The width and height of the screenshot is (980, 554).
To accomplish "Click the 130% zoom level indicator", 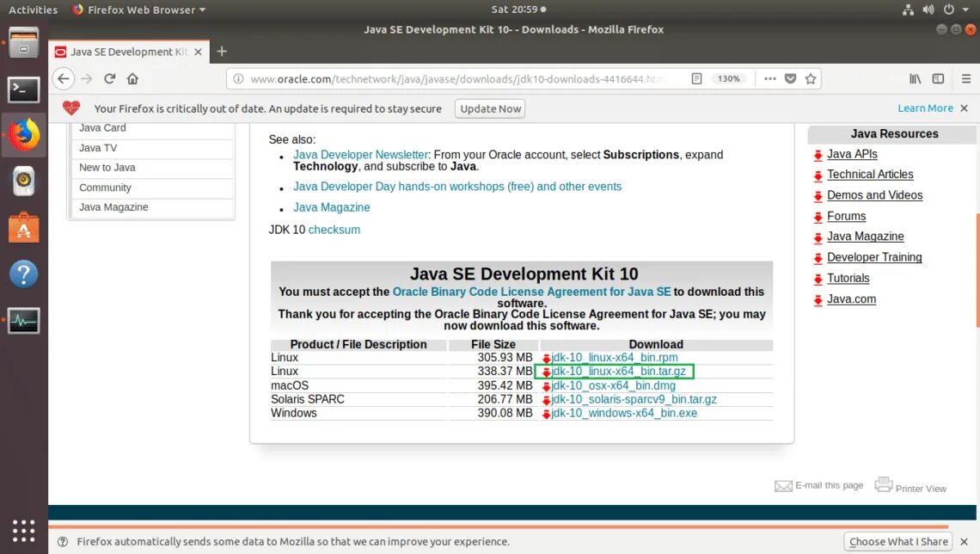I will (728, 79).
